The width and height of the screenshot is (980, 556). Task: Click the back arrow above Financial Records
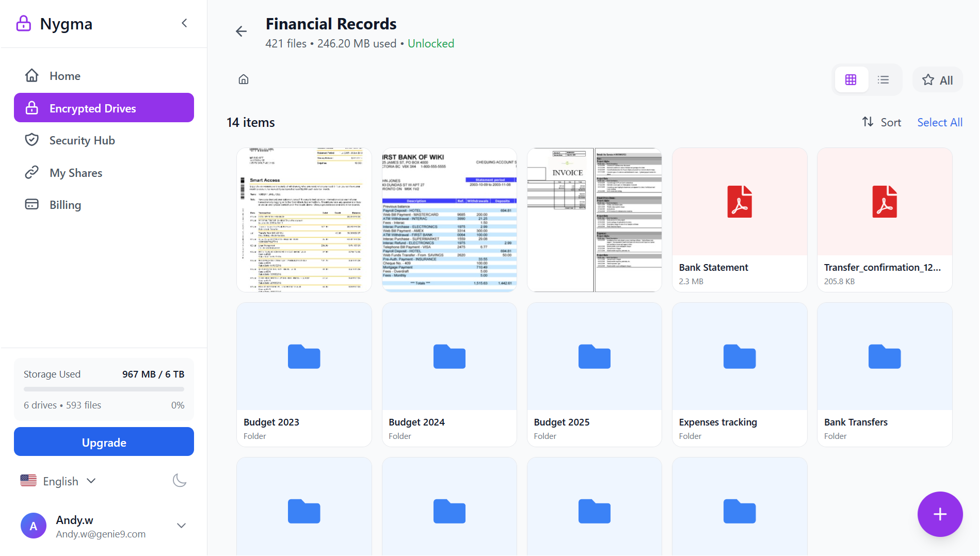pyautogui.click(x=241, y=31)
